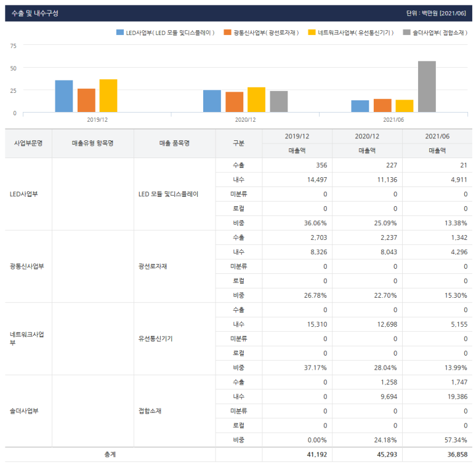Click the 총계 total row label
This screenshot has width=476, height=467.
click(110, 454)
